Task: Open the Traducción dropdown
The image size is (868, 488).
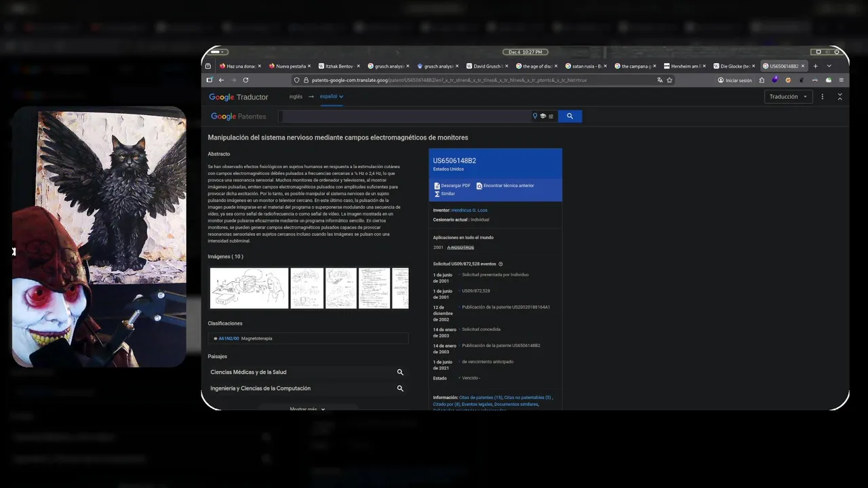Action: (788, 97)
